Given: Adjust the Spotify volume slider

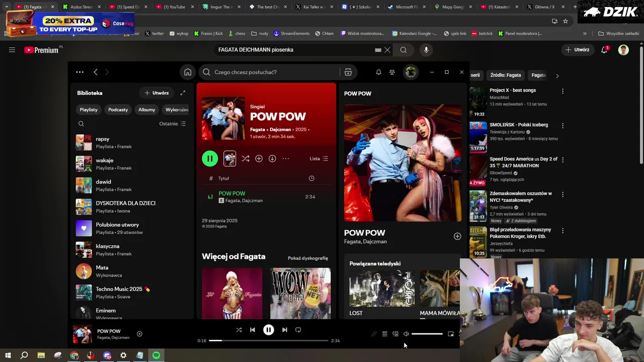Looking at the screenshot, I should [x=427, y=334].
